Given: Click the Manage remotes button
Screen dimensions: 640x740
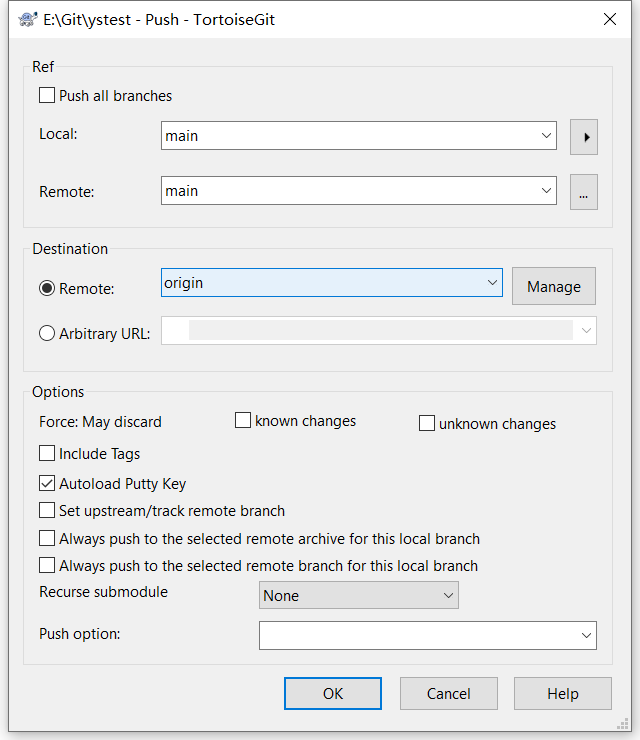Looking at the screenshot, I should pos(554,286).
